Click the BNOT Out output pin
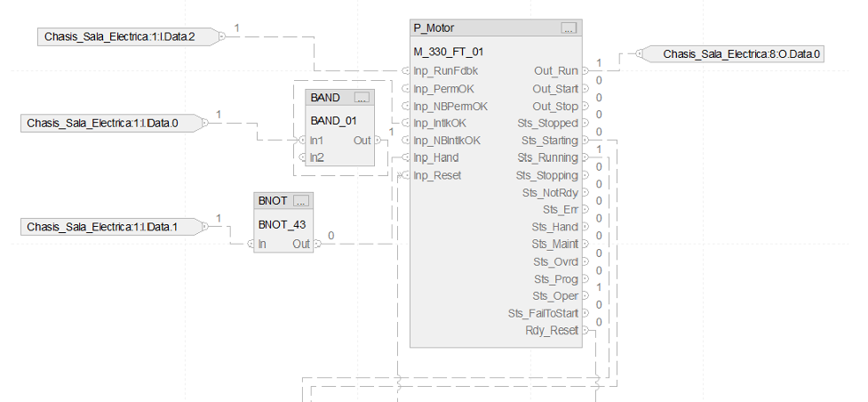This screenshot has height=402, width=868. click(316, 244)
